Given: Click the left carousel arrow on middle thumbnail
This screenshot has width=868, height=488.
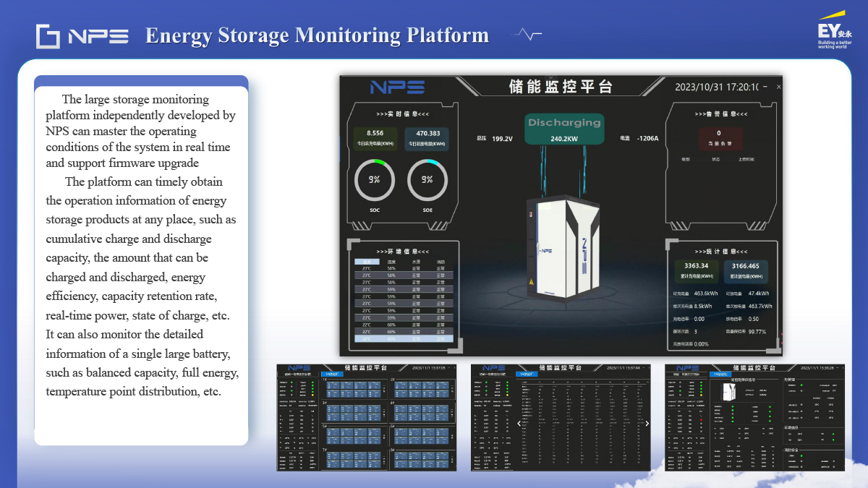Looking at the screenshot, I should 519,424.
